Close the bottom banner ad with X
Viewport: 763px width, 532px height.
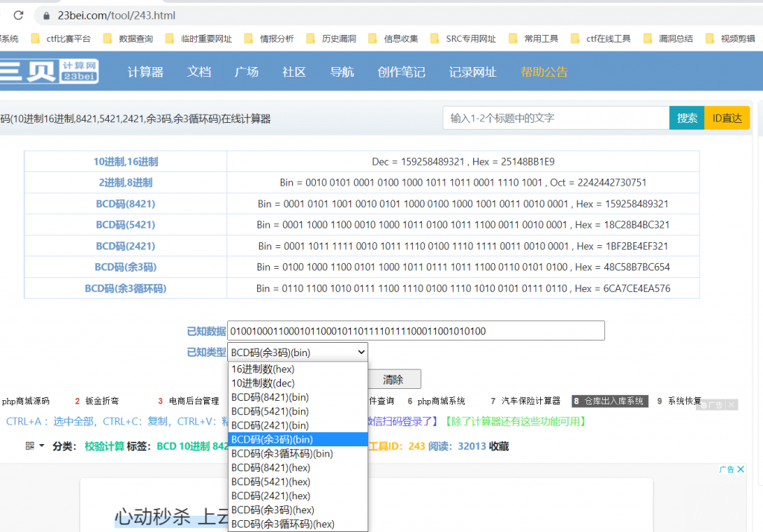741,469
